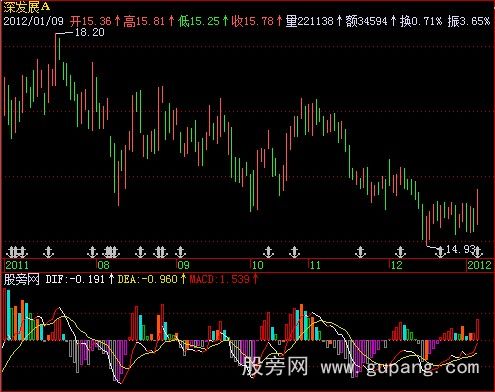Click the 14.93 lowest price label
The width and height of the screenshot is (495, 392).
tap(461, 249)
